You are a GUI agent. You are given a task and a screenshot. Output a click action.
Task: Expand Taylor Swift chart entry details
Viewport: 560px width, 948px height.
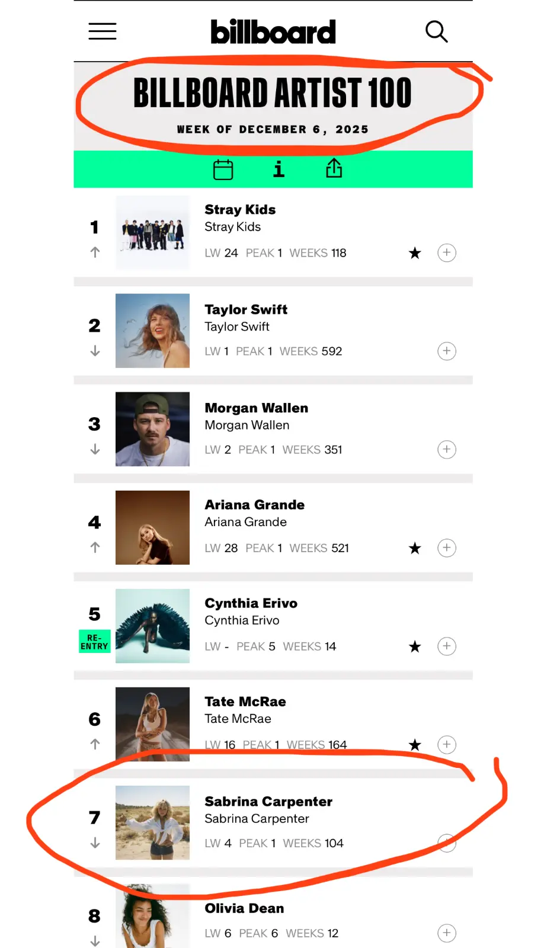click(x=447, y=351)
